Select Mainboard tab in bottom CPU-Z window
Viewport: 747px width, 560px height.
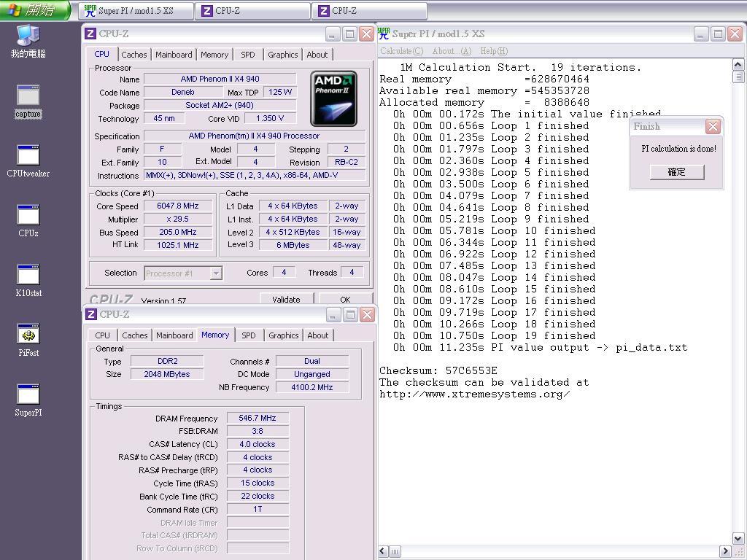[174, 335]
